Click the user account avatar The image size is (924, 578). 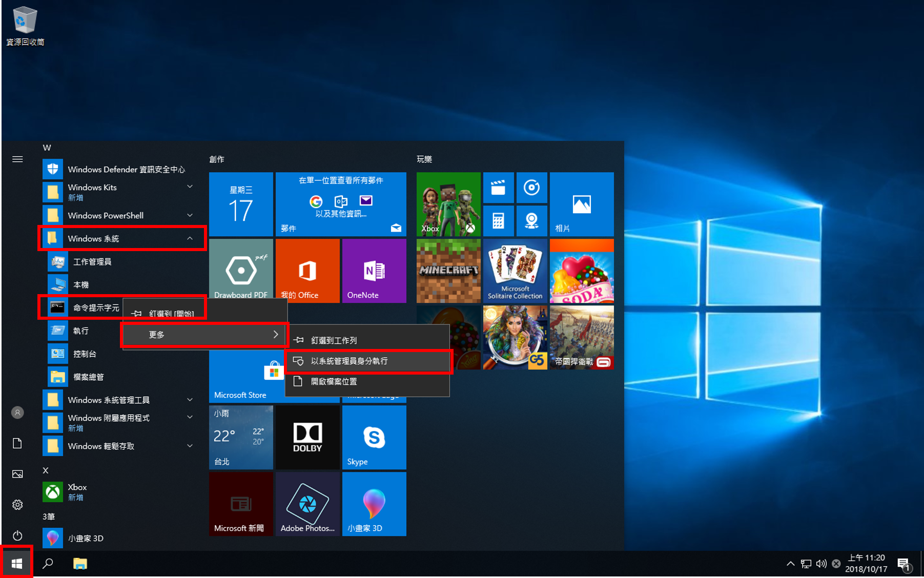(x=17, y=412)
